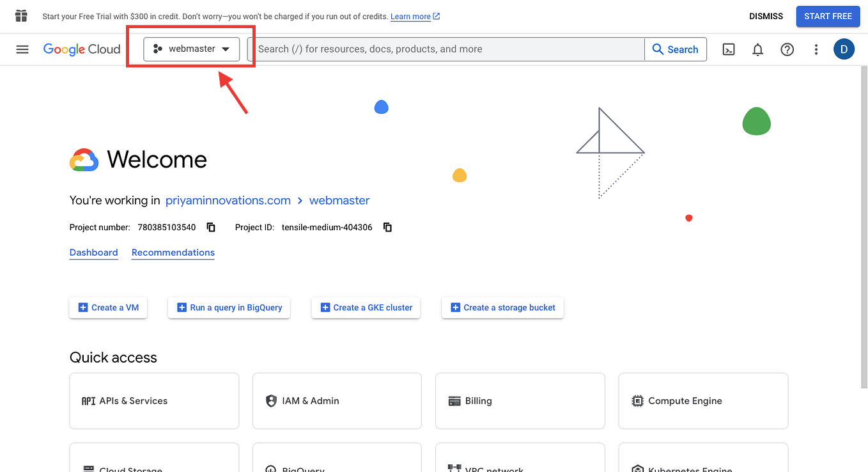The image size is (868, 472).
Task: Expand the webmaster project selector
Action: [x=191, y=49]
